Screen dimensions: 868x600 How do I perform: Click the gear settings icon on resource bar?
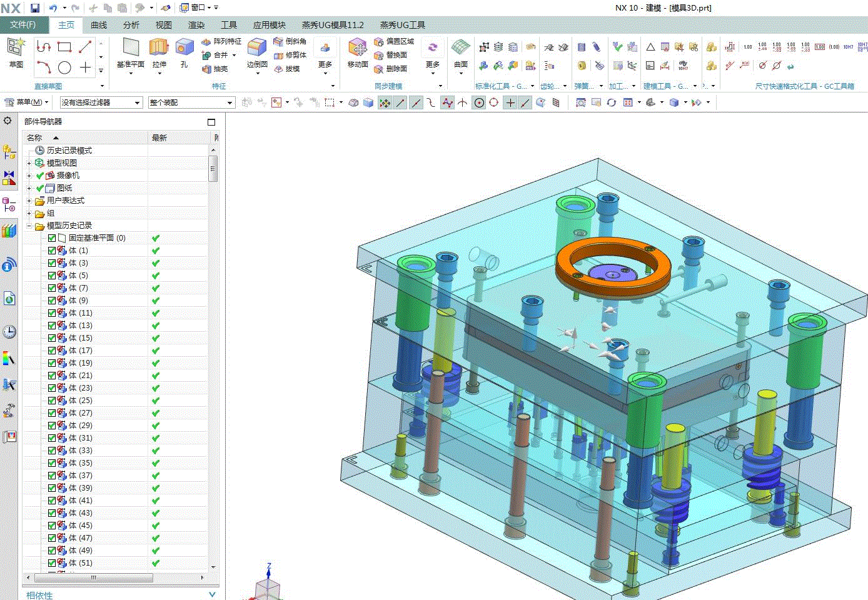pyautogui.click(x=8, y=121)
